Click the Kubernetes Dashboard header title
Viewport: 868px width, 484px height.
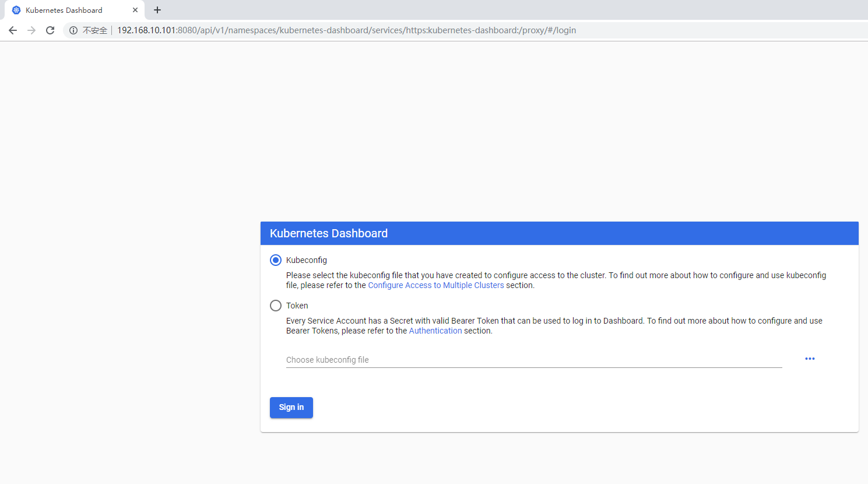(329, 233)
